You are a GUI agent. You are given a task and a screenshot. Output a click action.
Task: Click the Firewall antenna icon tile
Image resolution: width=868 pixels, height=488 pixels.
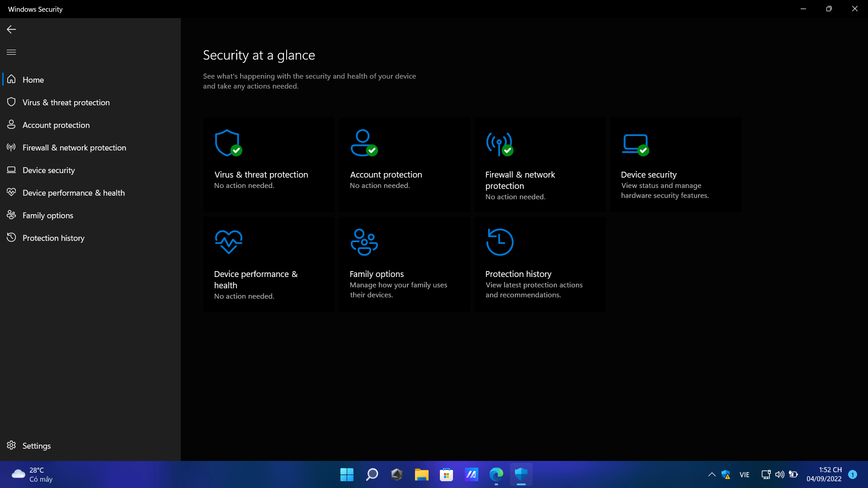tap(500, 144)
